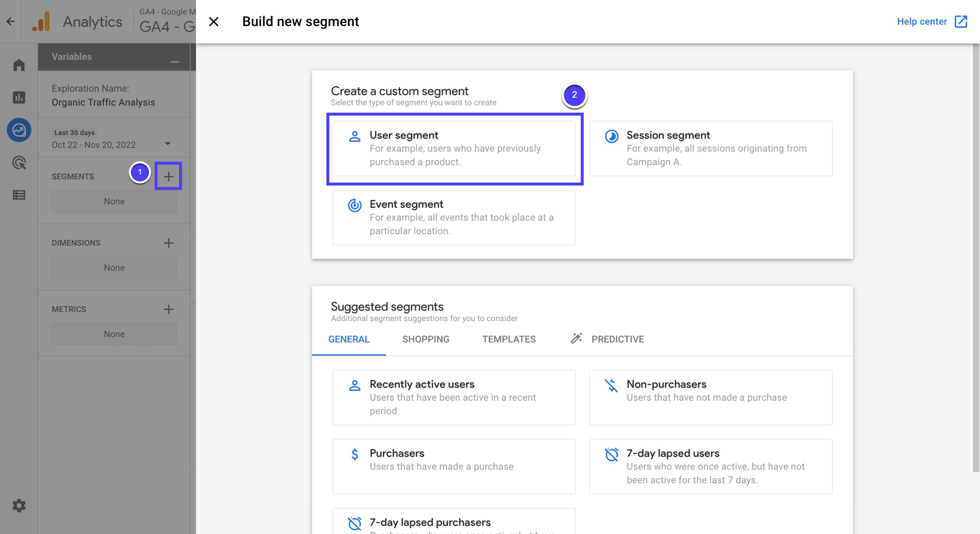The image size is (980, 534).
Task: Select the Non-purchasers suggested segment
Action: (711, 397)
